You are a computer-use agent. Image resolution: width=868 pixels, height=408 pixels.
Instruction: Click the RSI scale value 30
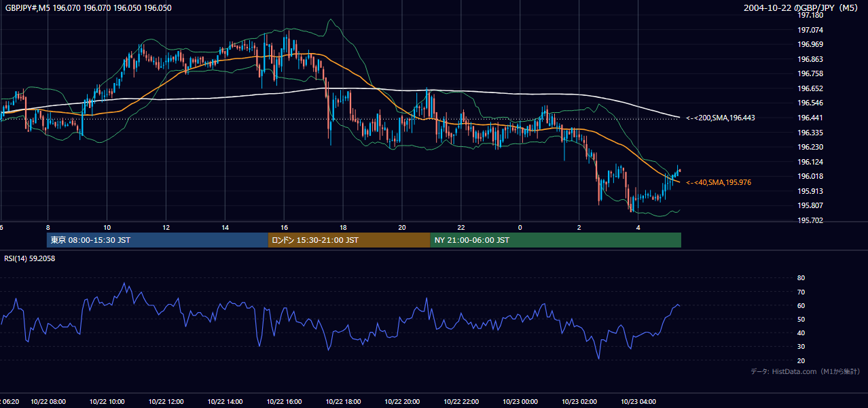[801, 347]
